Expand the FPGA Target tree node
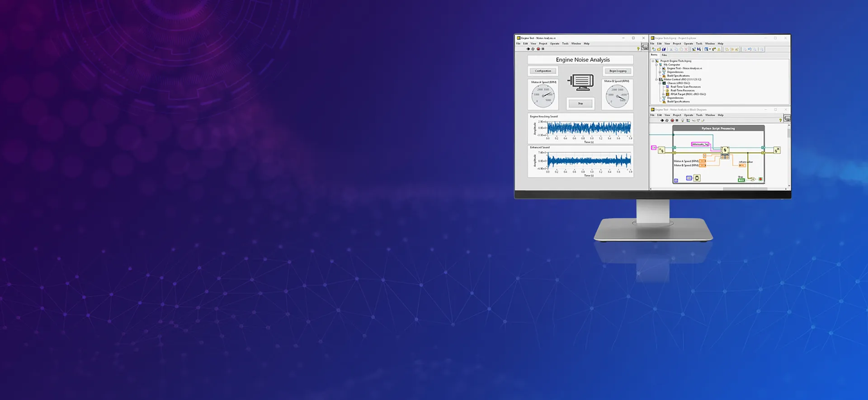The width and height of the screenshot is (868, 400). [x=664, y=94]
